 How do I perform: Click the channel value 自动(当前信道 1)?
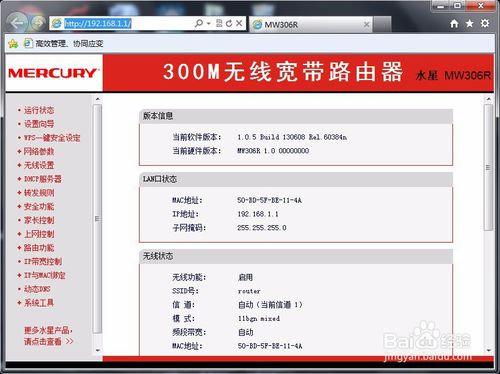(x=270, y=305)
